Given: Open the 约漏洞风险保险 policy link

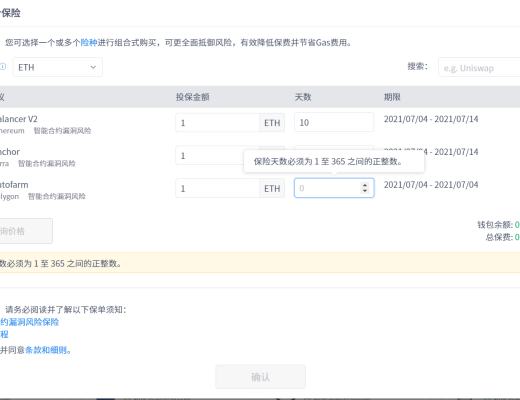Looking at the screenshot, I should 29,322.
